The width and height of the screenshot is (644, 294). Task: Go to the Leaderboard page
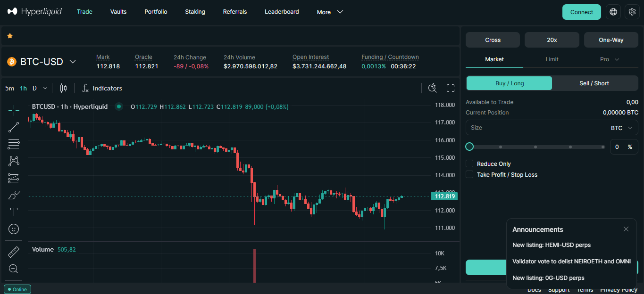click(x=282, y=12)
